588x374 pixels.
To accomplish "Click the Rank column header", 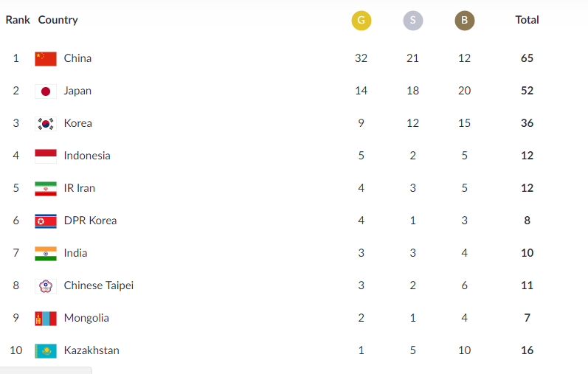I will pos(18,20).
